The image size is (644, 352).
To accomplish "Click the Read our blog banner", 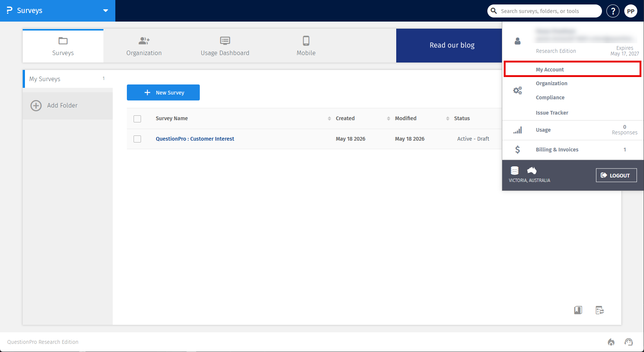I will tap(449, 45).
